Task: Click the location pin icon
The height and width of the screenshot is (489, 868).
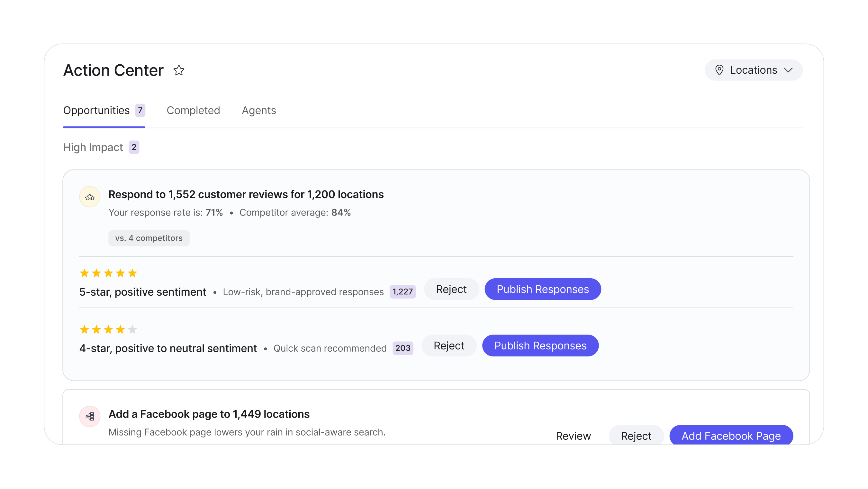Action: point(719,70)
